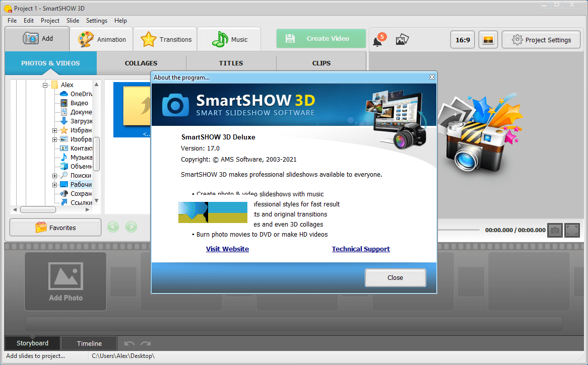This screenshot has height=365, width=588.
Task: Expand the Изобра tree node
Action: pyautogui.click(x=55, y=139)
